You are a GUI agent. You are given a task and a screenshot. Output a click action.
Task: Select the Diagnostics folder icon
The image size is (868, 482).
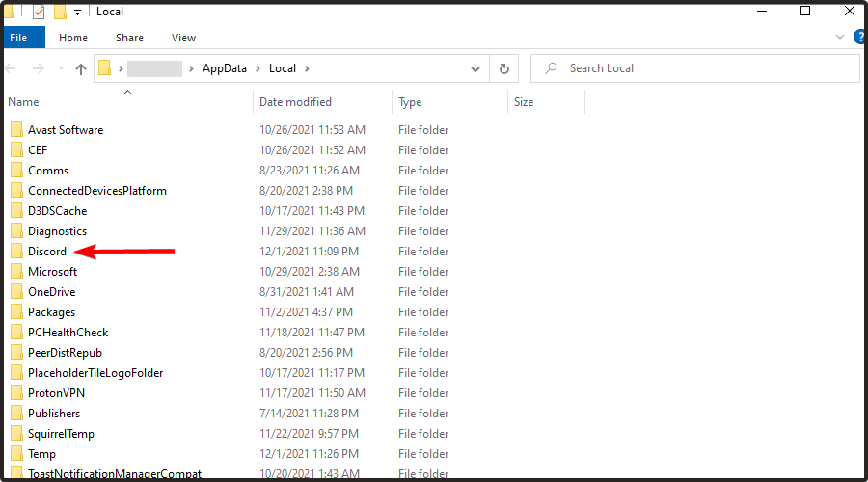click(16, 231)
